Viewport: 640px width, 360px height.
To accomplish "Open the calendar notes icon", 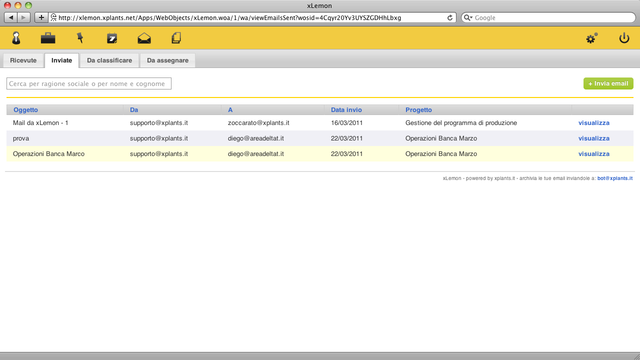I will [112, 38].
